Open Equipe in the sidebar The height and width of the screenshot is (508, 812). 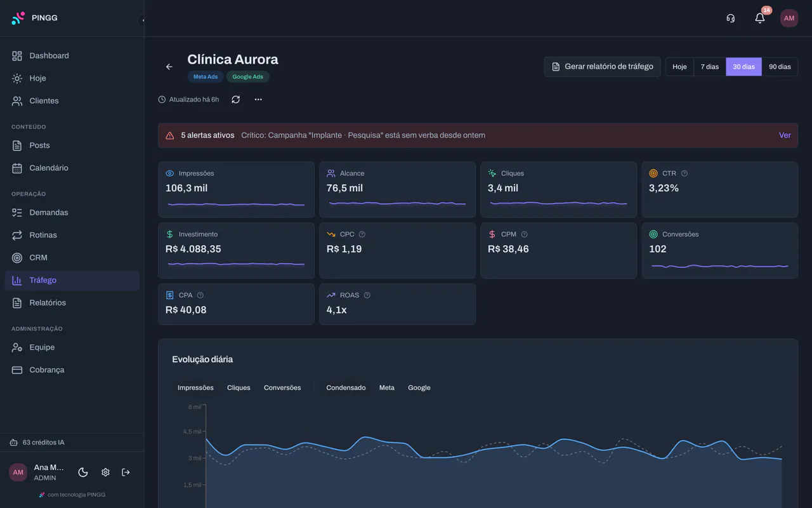pos(72,347)
